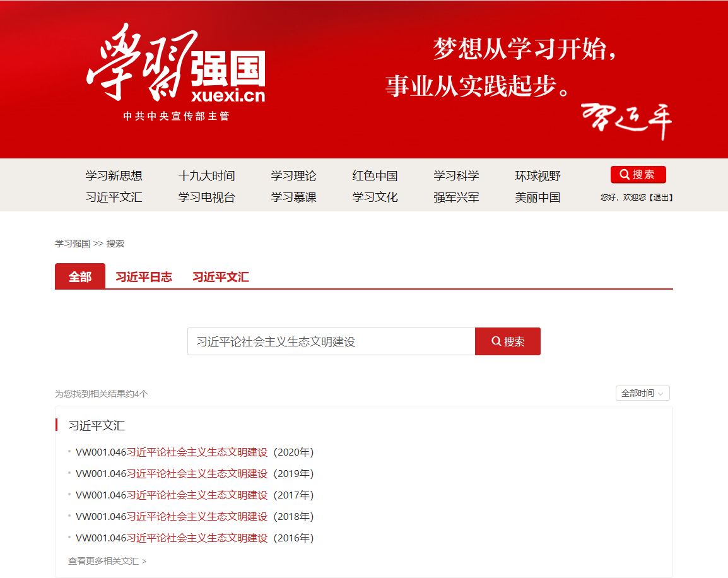Open 学习理论 navigation item
The image size is (728, 578).
(x=293, y=176)
